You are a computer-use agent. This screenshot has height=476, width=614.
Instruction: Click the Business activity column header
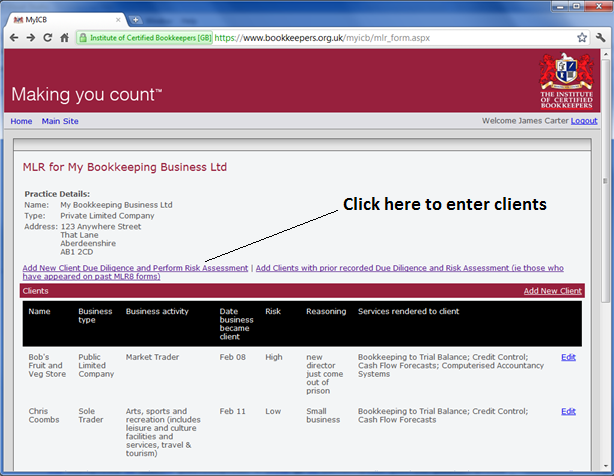tap(157, 311)
